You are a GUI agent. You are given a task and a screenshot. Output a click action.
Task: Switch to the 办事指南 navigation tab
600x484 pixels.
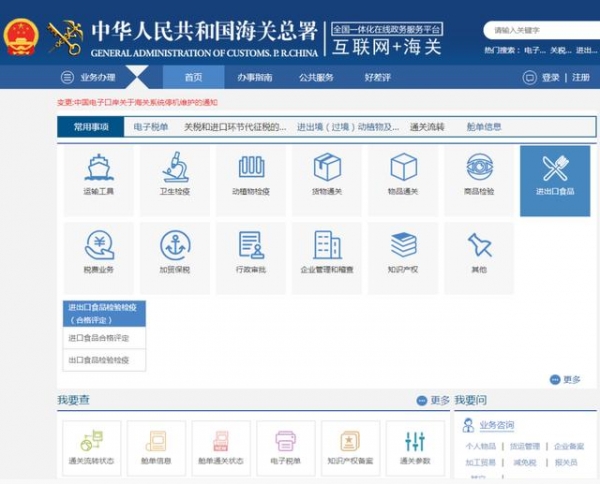point(254,77)
